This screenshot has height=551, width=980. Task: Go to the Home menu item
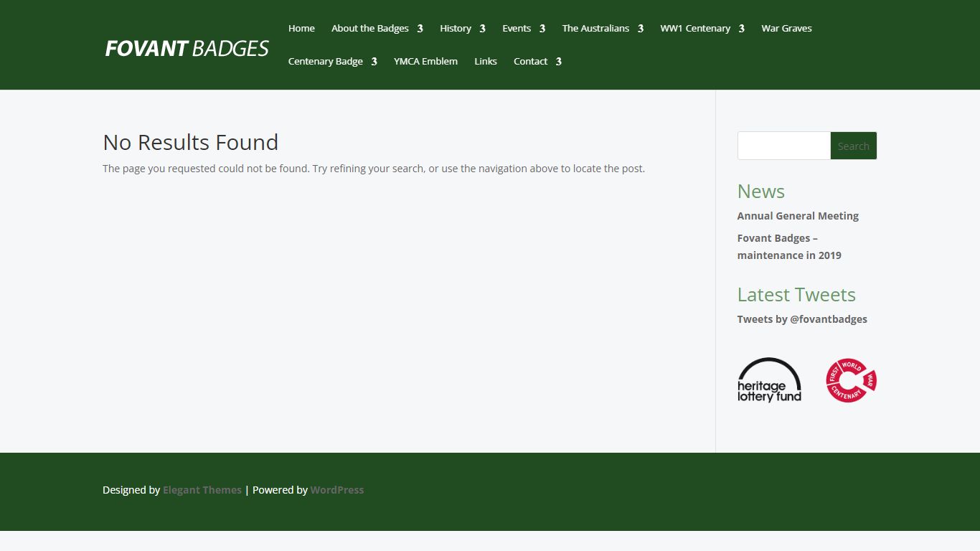(x=301, y=29)
